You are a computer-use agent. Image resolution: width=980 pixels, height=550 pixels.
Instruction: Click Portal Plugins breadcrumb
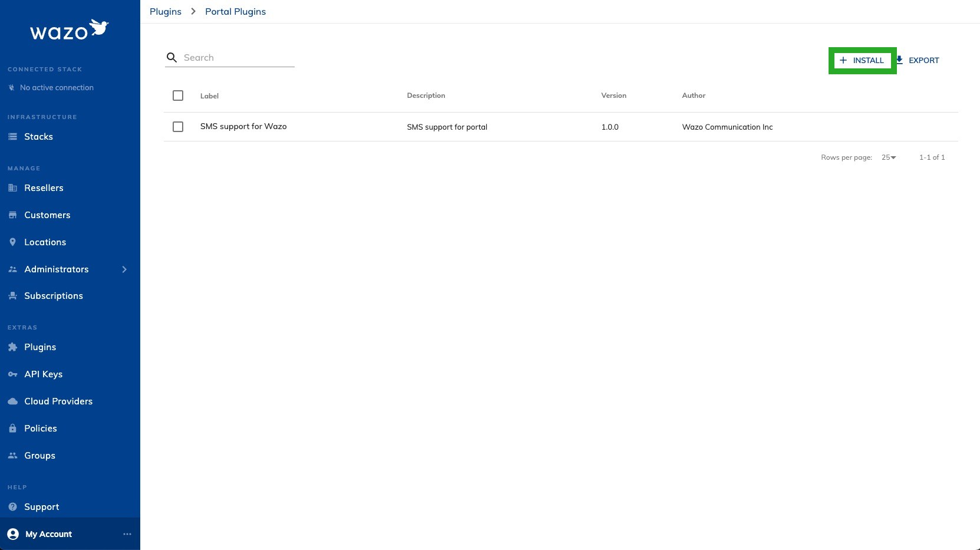236,12
